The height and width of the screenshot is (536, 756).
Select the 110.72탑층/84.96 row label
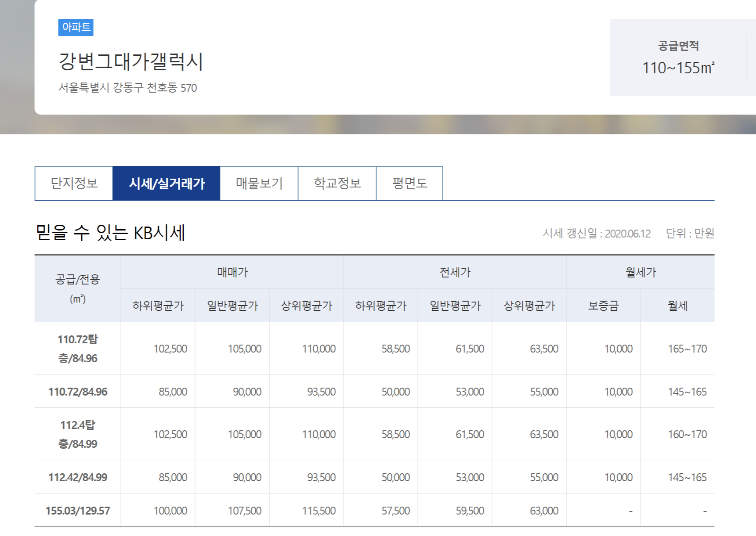pyautogui.click(x=78, y=348)
